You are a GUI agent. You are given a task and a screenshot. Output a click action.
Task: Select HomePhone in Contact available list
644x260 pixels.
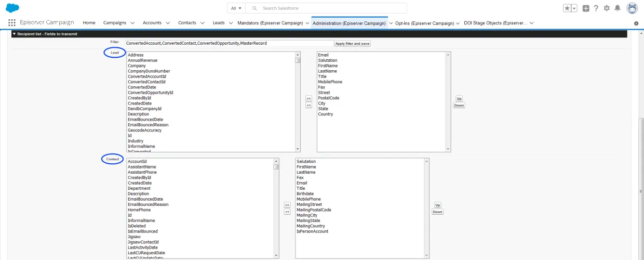[139, 210]
